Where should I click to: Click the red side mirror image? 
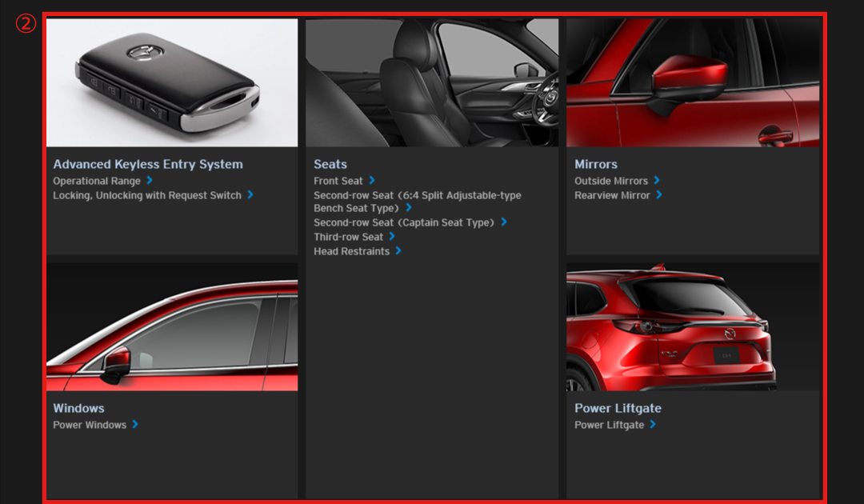[x=693, y=82]
